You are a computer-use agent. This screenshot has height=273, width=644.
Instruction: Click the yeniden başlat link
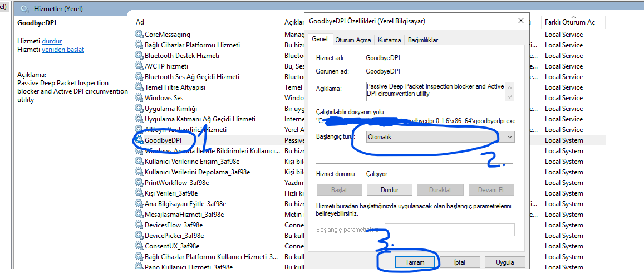tap(63, 50)
